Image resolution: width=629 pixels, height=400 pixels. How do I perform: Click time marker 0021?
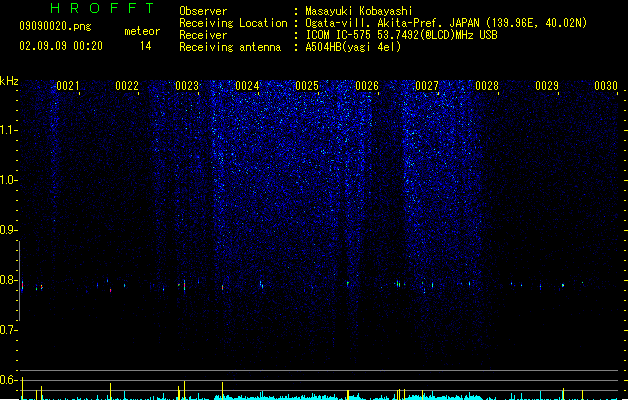tap(68, 86)
